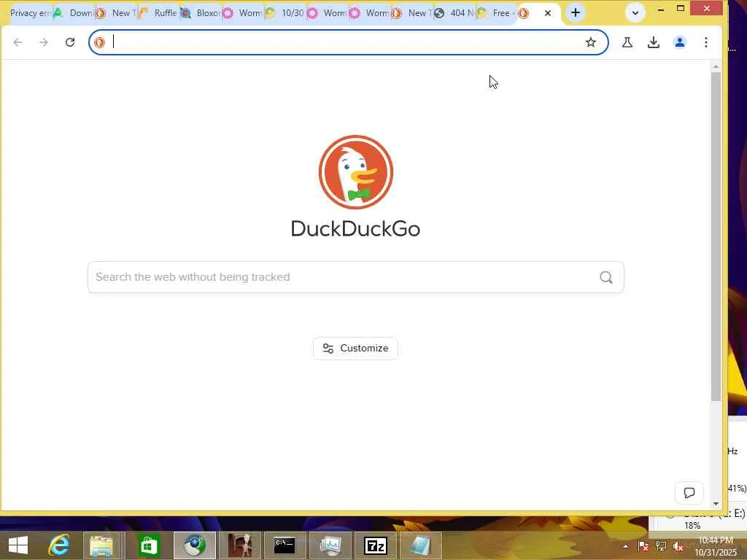Open a new tab with plus button
The height and width of the screenshot is (560, 747).
(x=576, y=13)
